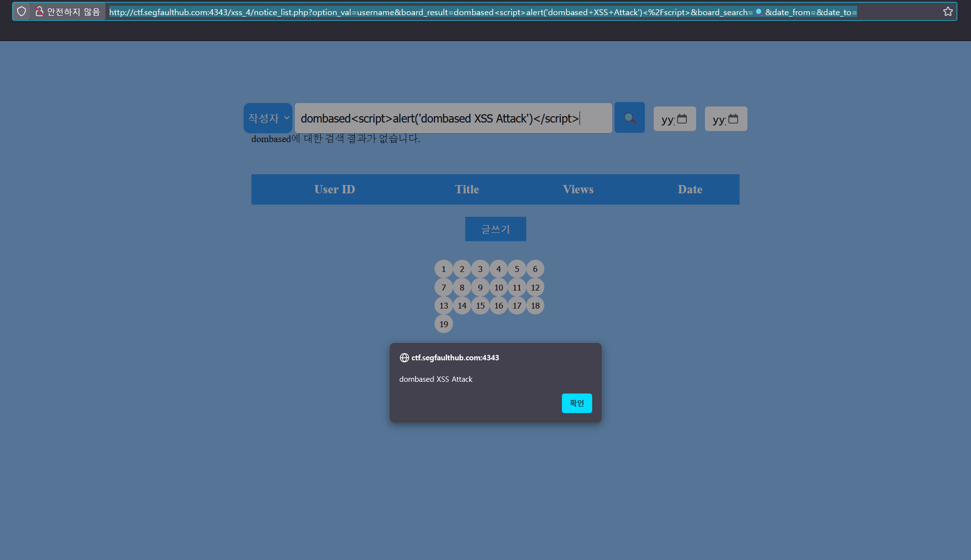
Task: Click the 안전하지 않음 security label
Action: [x=73, y=12]
